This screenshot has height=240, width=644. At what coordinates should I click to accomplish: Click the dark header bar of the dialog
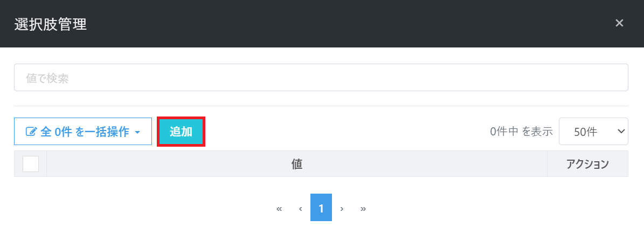[322, 23]
